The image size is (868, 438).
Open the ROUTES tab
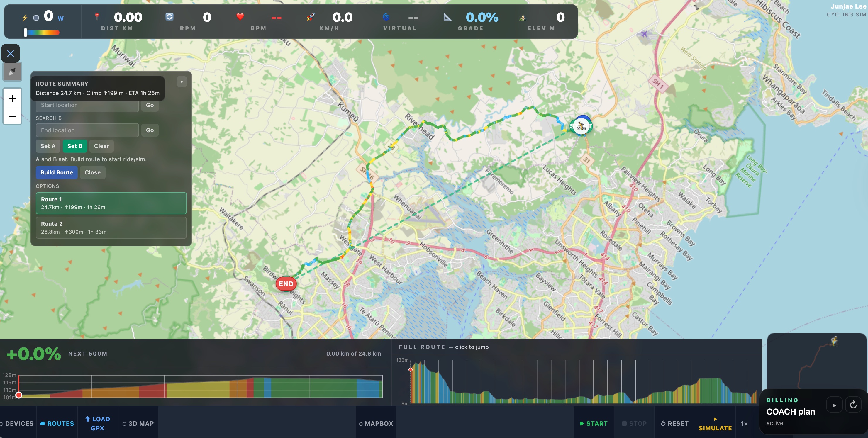click(57, 424)
